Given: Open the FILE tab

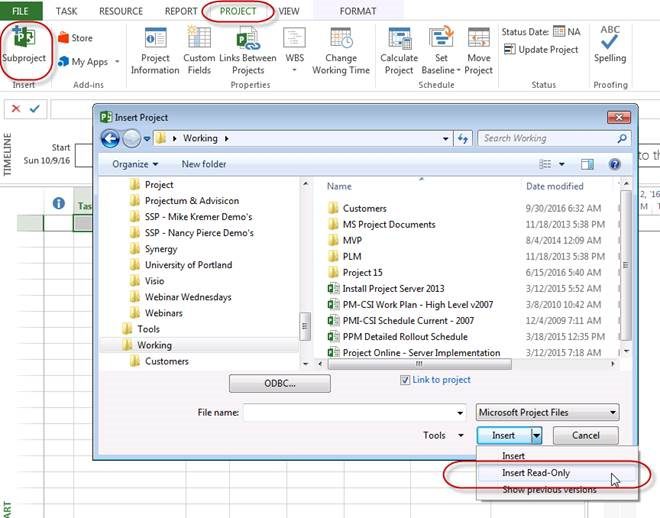Looking at the screenshot, I should point(21,11).
